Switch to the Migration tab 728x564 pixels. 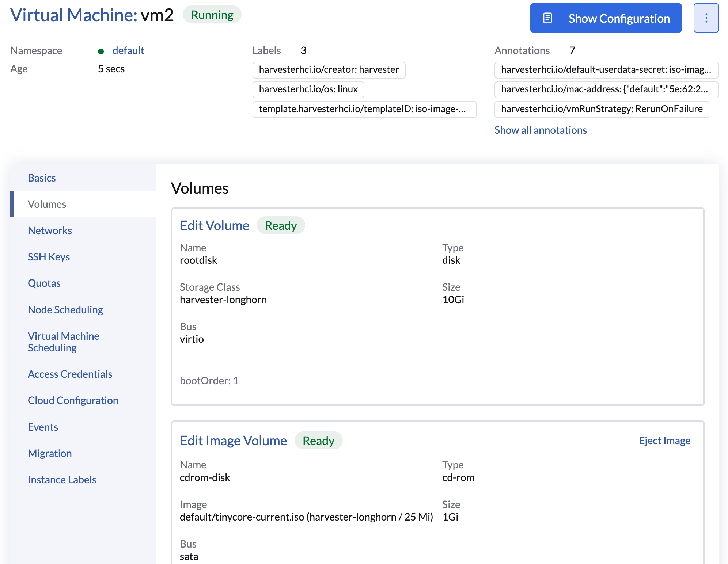50,453
